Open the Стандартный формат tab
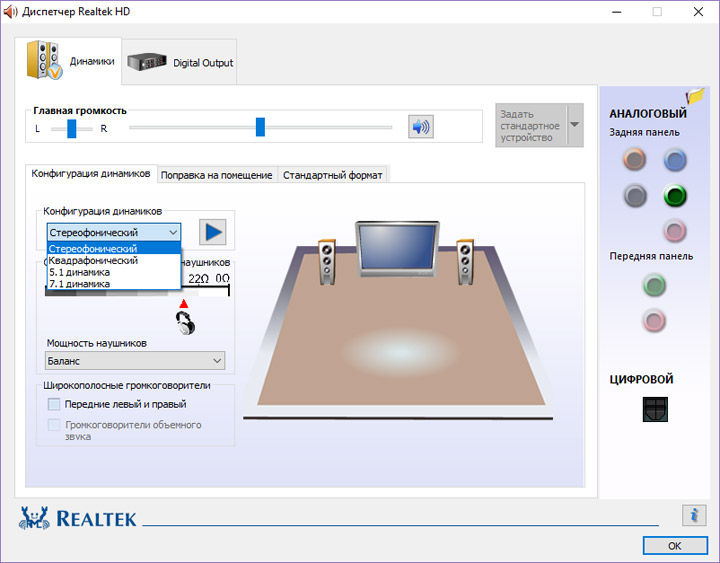 332,175
